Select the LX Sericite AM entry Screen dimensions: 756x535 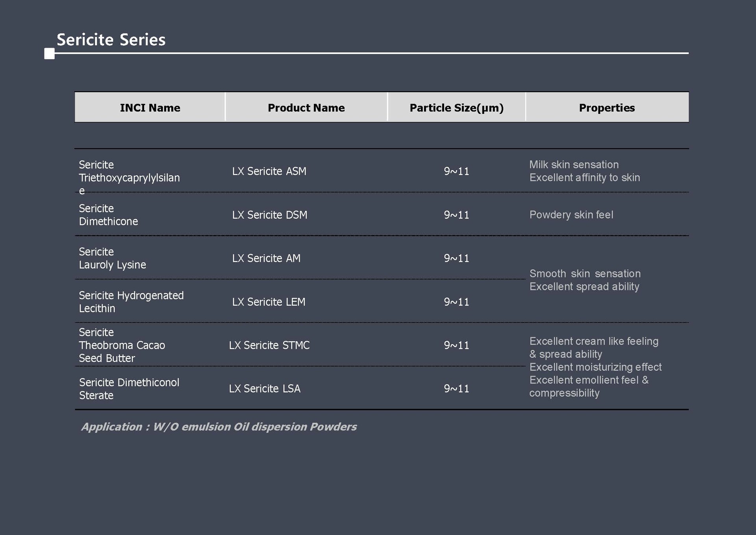266,258
